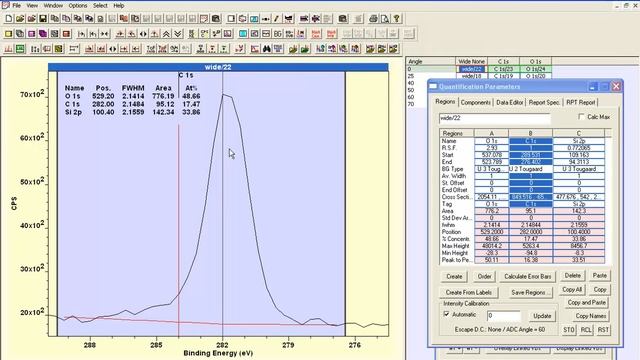Switch to the Data Editor tab
The image size is (640, 360).
coord(510,102)
